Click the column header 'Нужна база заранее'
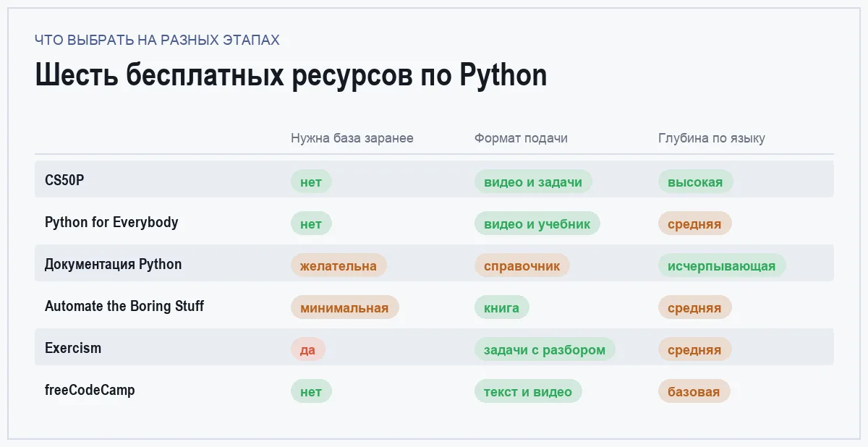Screen dimensions: 868x447 [x=352, y=138]
